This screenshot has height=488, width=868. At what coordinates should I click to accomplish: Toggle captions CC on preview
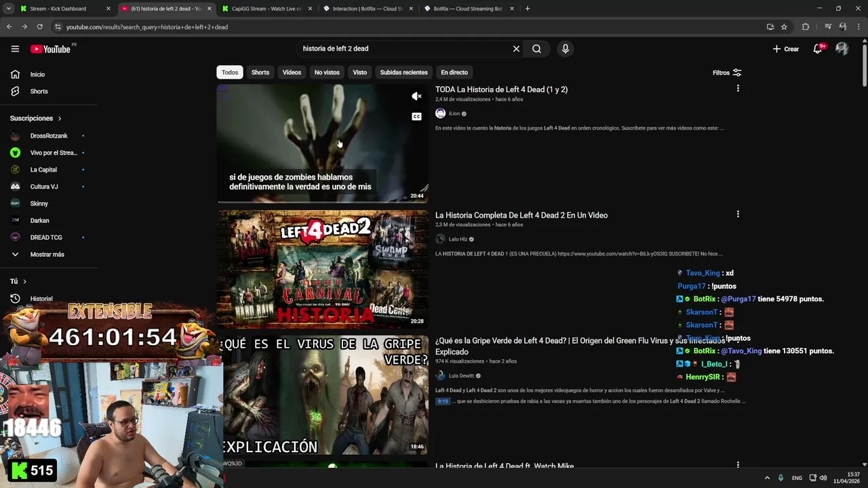coord(416,117)
